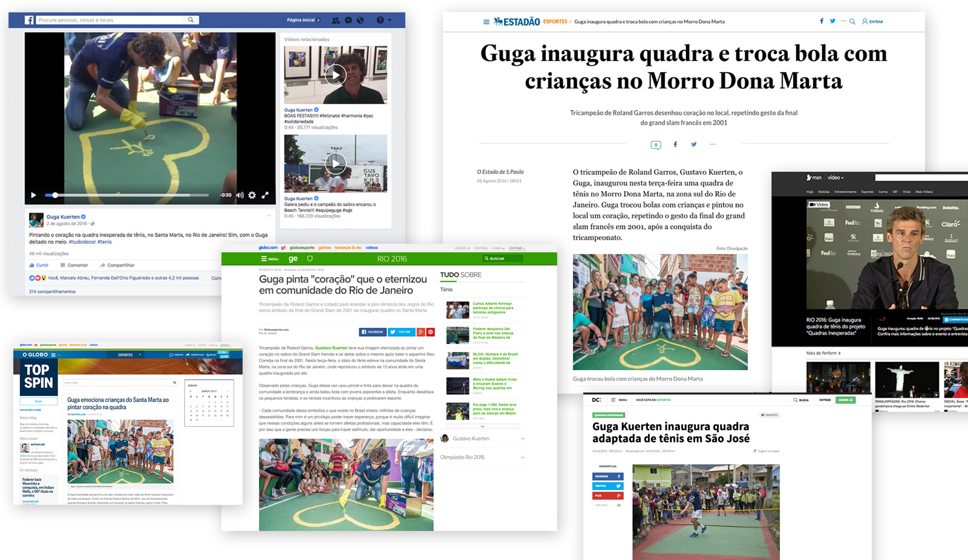Image resolution: width=968 pixels, height=560 pixels.
Task: Open Facebook help question mark icon
Action: tap(380, 20)
